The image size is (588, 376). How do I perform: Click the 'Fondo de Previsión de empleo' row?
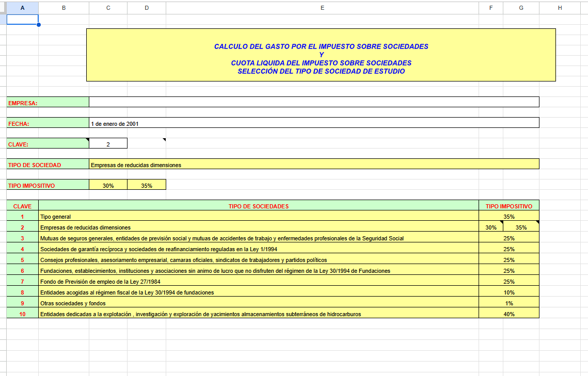pyautogui.click(x=259, y=282)
